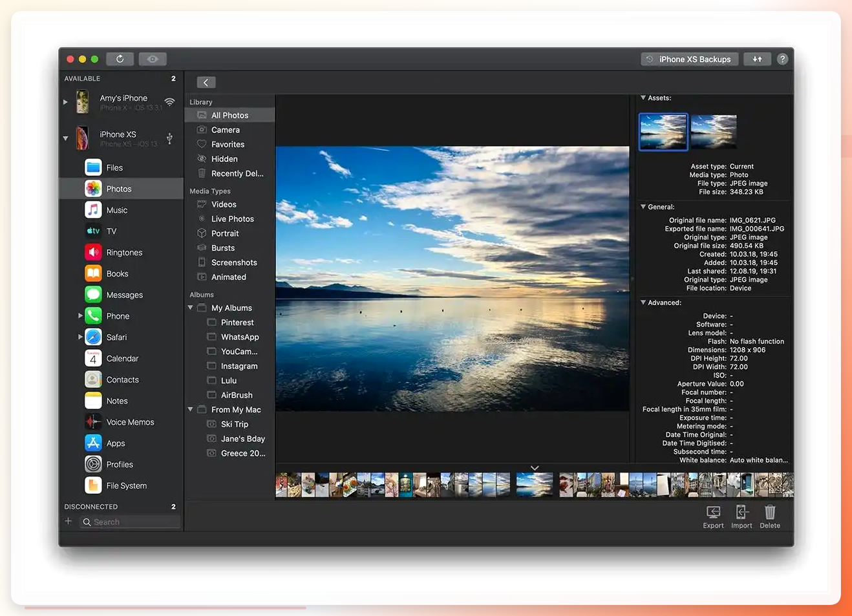Add device with plus icon

point(69,521)
